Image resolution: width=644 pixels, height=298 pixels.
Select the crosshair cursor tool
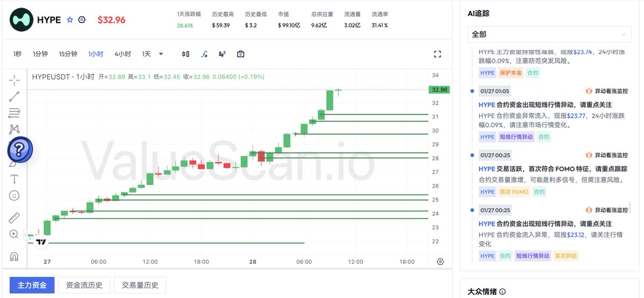pos(14,80)
